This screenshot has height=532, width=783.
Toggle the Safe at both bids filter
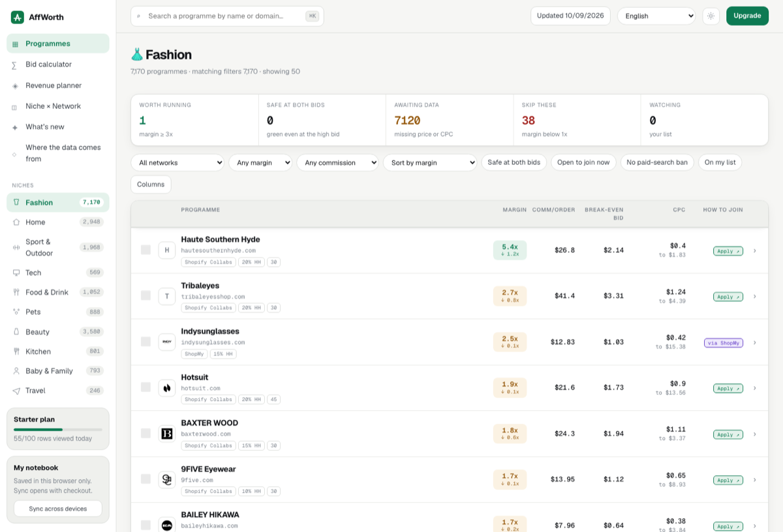click(514, 162)
